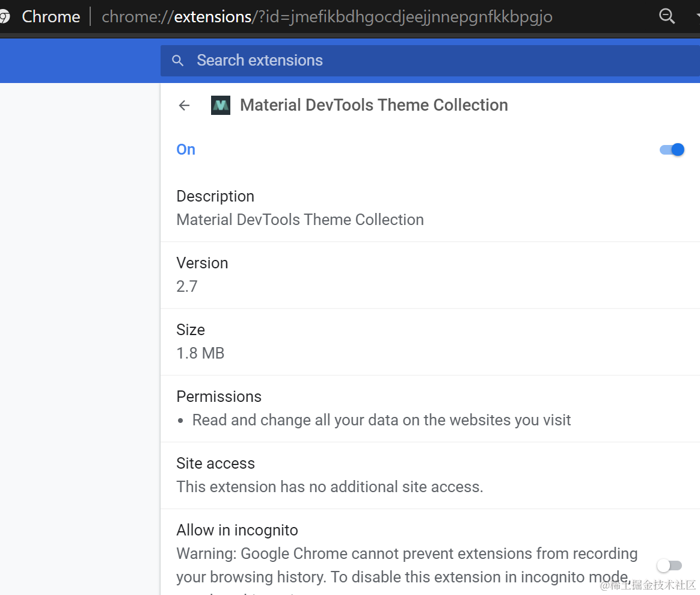Click the Allow in incognito heading
The image size is (700, 595).
point(237,530)
